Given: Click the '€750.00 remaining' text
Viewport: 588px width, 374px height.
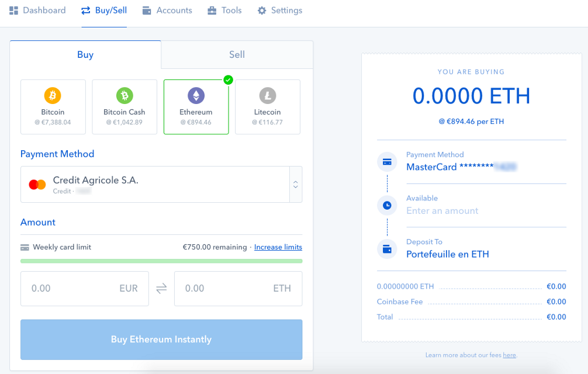Looking at the screenshot, I should (215, 247).
